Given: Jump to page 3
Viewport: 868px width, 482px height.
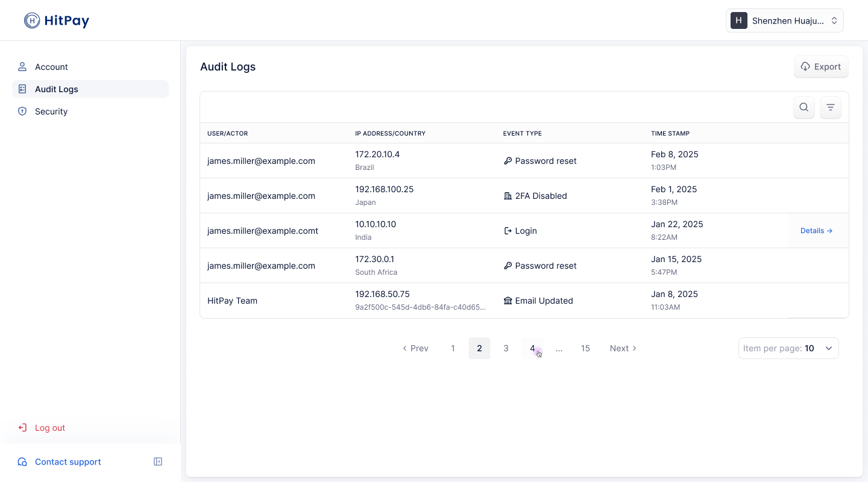Looking at the screenshot, I should (x=506, y=348).
